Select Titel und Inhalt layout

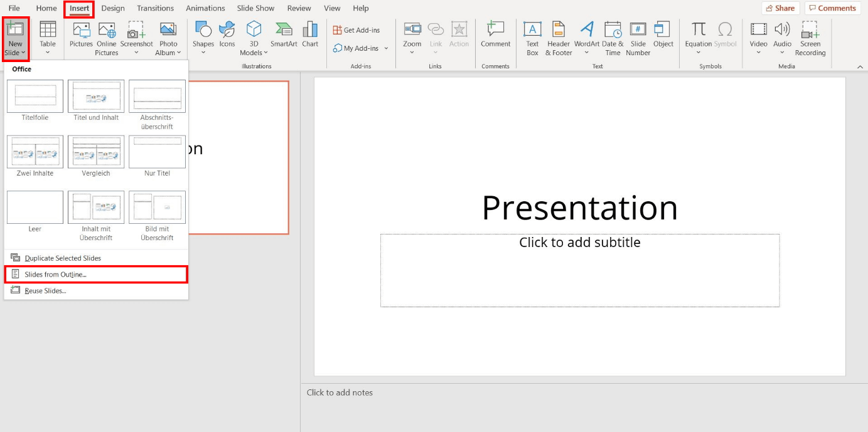[x=96, y=96]
